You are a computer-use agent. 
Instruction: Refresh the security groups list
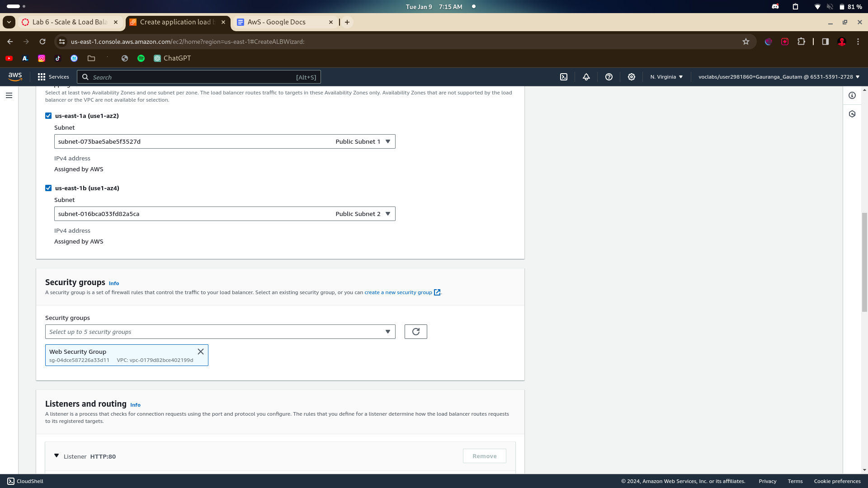415,332
